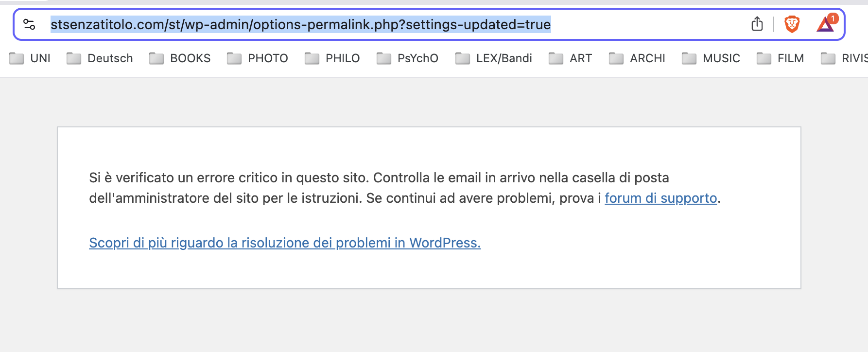Image resolution: width=868 pixels, height=352 pixels.
Task: Follow the forum di supporto link
Action: 661,198
